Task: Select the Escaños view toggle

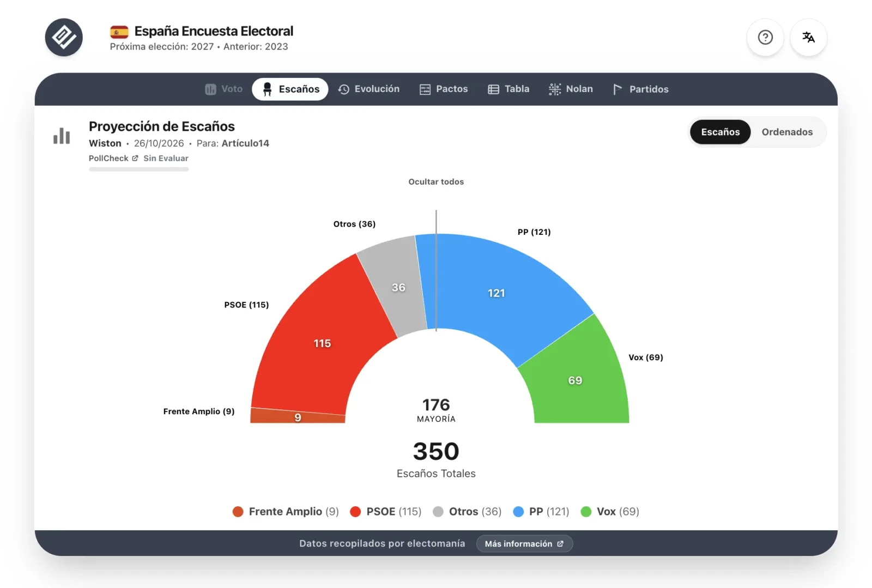Action: coord(720,132)
